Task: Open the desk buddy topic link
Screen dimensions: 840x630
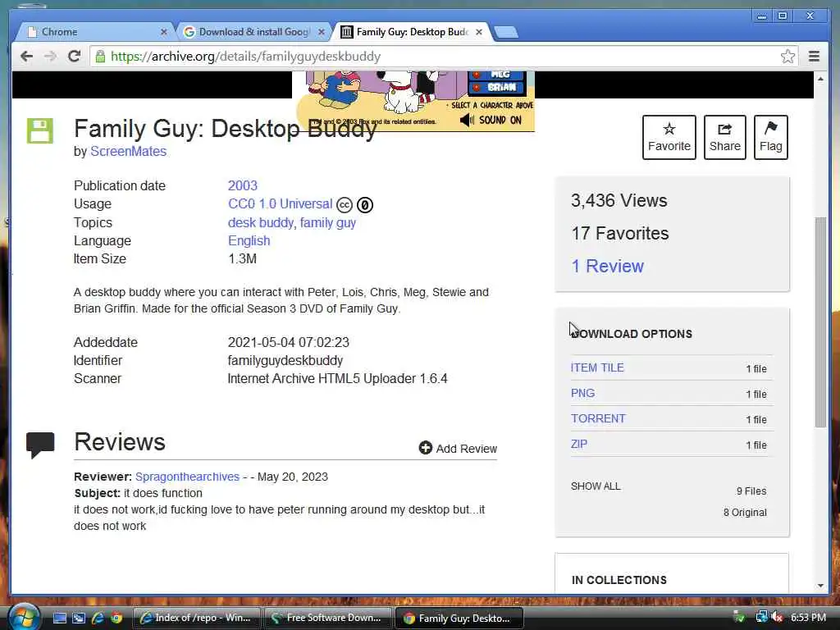Action: tap(261, 222)
